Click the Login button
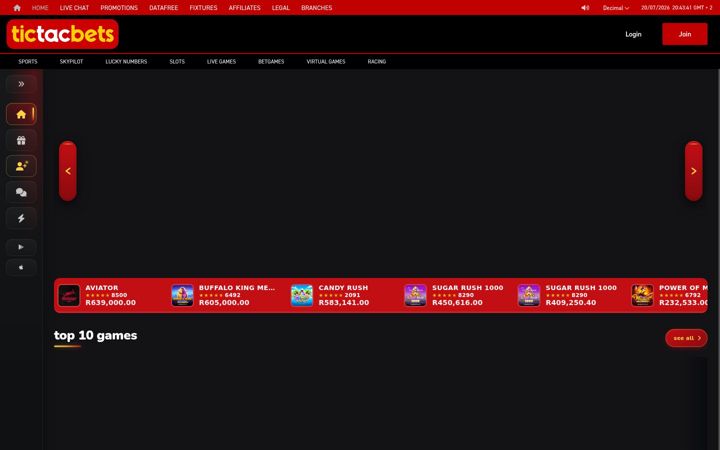The height and width of the screenshot is (450, 720). point(633,34)
